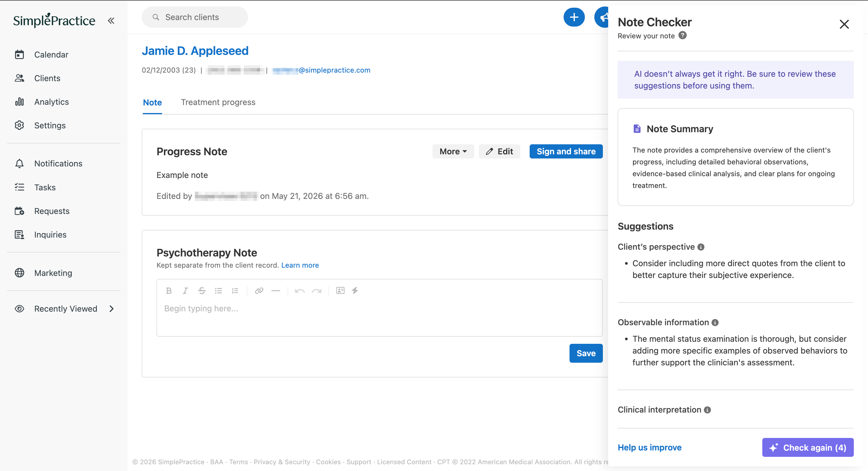Click the Inquiries form icon

19,235
